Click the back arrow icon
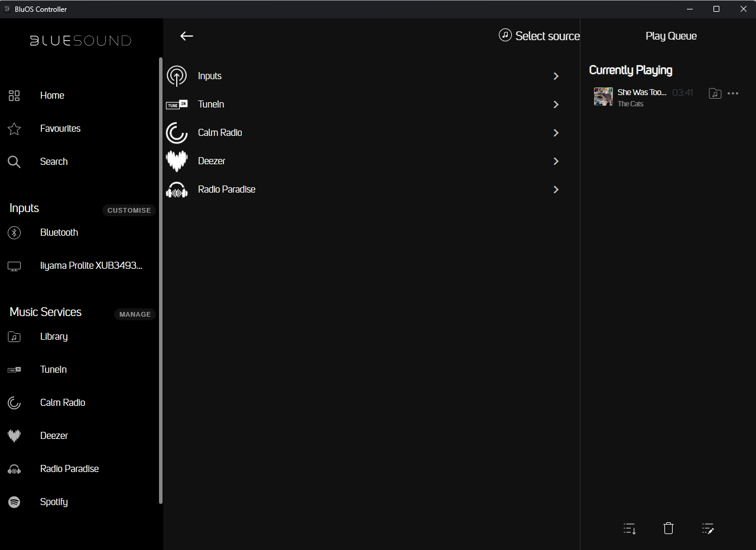The height and width of the screenshot is (550, 756). (187, 36)
